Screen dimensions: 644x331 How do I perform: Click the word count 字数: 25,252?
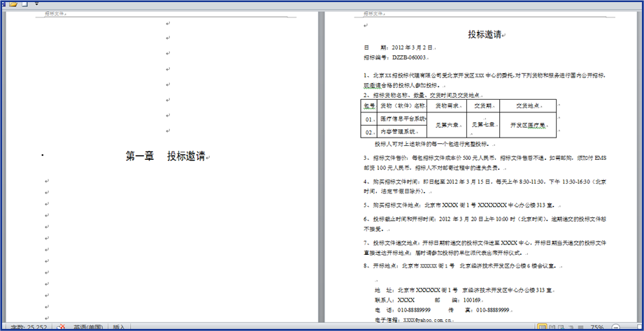[x=29, y=328]
